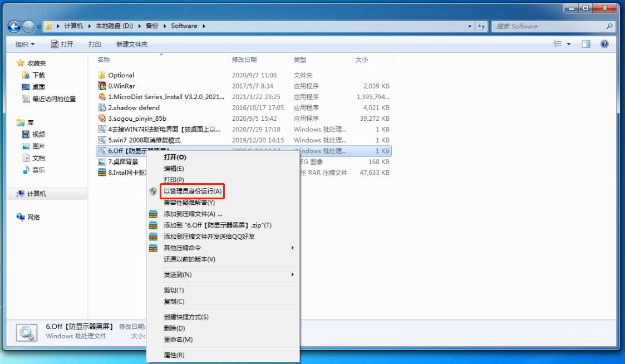Open the Optional folder icon
Viewport: 625px width, 364px height.
pyautogui.click(x=102, y=75)
